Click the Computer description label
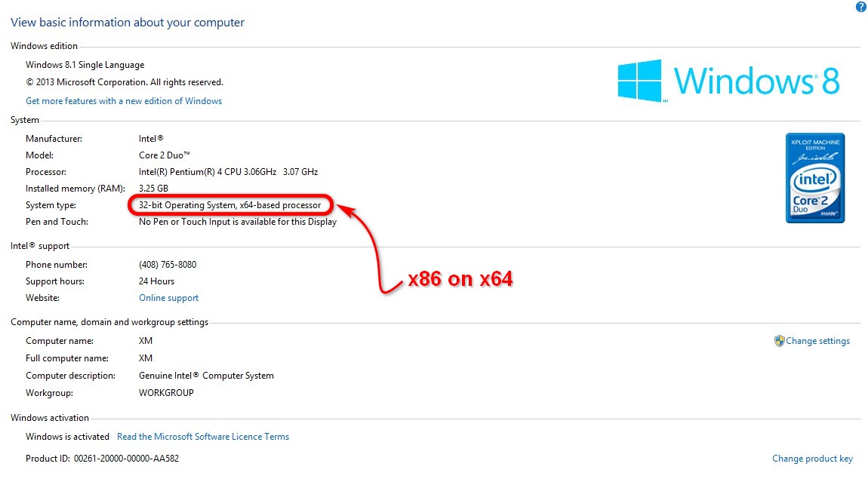868x485 pixels. [70, 376]
